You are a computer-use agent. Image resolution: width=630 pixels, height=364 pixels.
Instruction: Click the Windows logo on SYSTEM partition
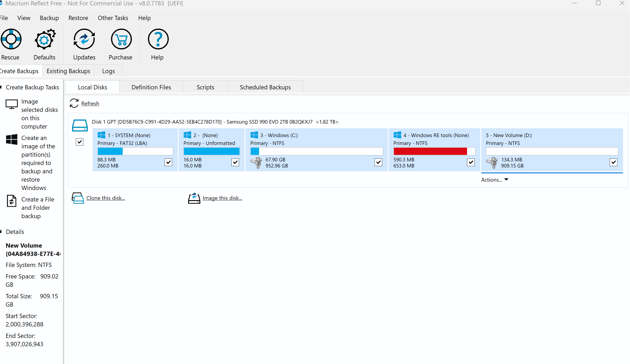tap(102, 135)
